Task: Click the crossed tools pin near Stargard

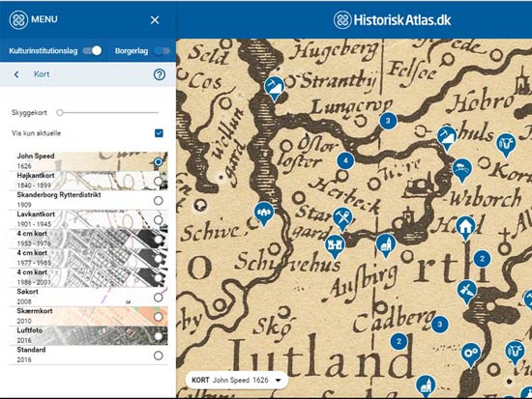Action: [342, 218]
